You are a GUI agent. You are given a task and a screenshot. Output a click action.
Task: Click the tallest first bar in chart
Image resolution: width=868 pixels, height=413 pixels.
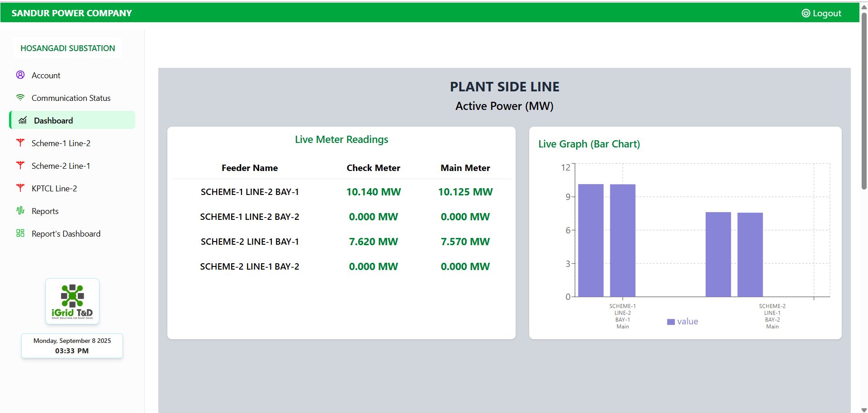coord(591,240)
